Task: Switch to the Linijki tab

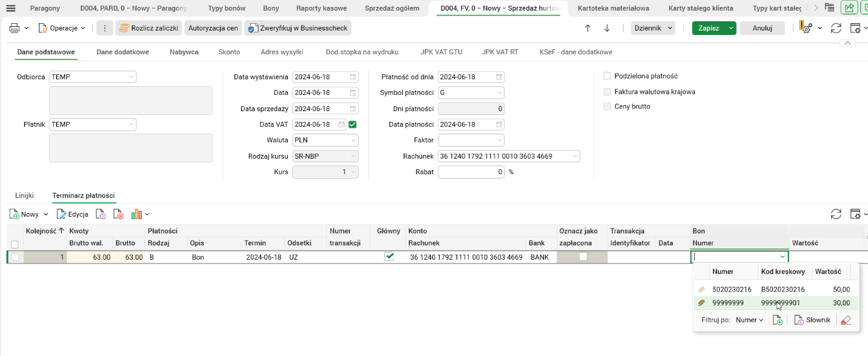Action: click(24, 195)
